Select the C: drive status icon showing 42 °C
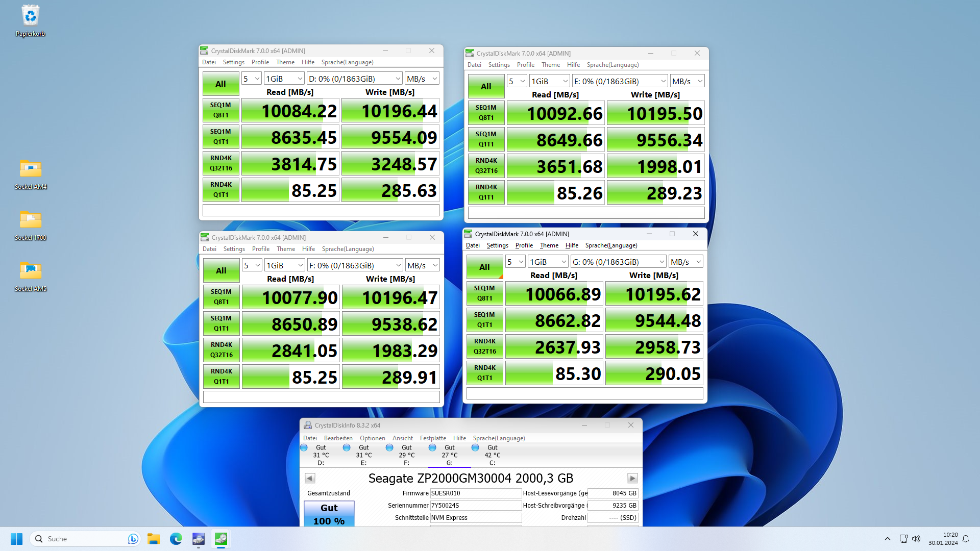The image size is (980, 551). (476, 447)
